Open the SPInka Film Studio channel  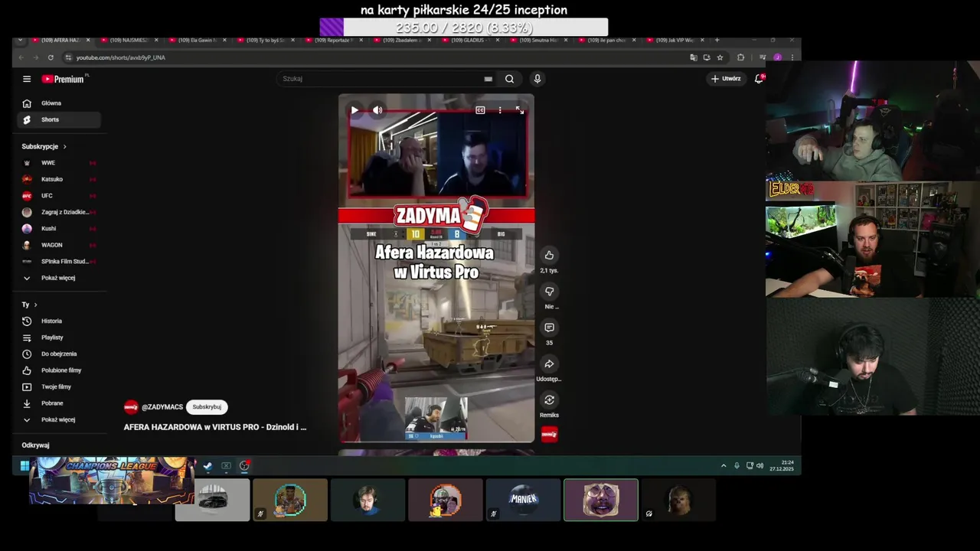tap(59, 262)
